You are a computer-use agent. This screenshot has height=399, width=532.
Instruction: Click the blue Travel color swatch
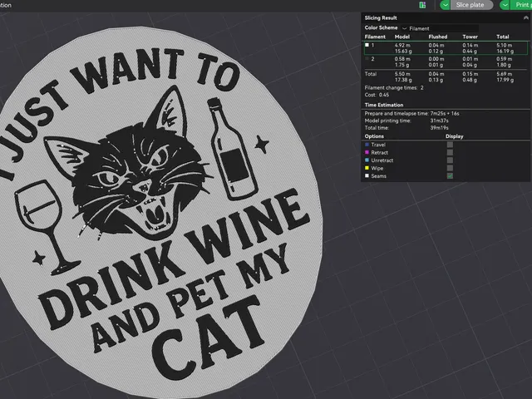tap(367, 145)
